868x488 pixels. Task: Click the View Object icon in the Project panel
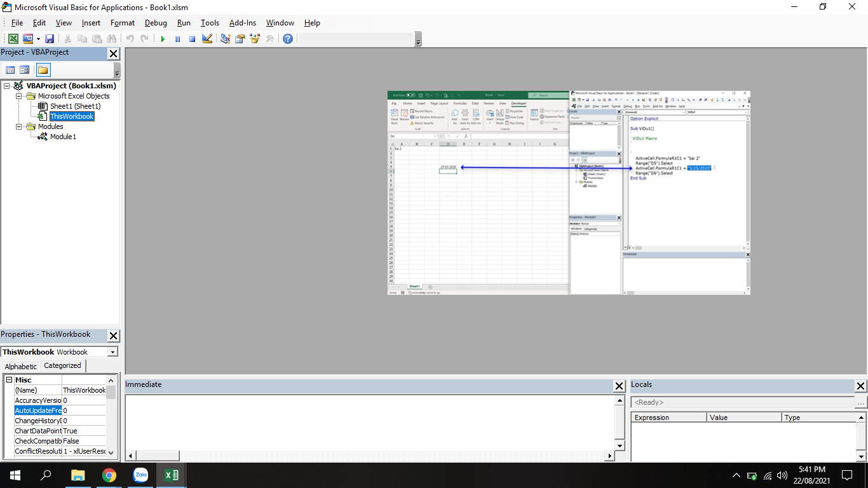click(x=25, y=70)
